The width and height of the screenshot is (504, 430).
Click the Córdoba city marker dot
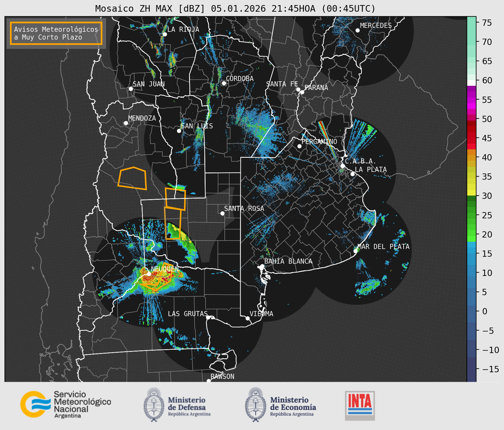(224, 83)
